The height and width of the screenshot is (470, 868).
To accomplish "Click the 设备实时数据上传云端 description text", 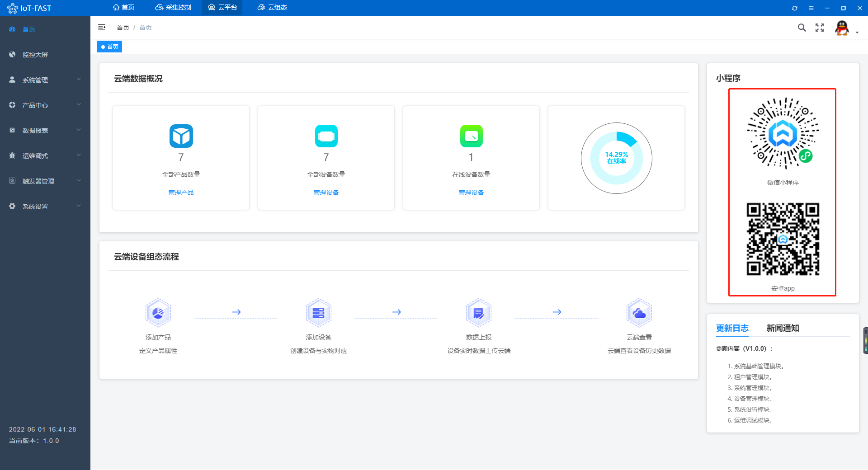I will (x=479, y=351).
